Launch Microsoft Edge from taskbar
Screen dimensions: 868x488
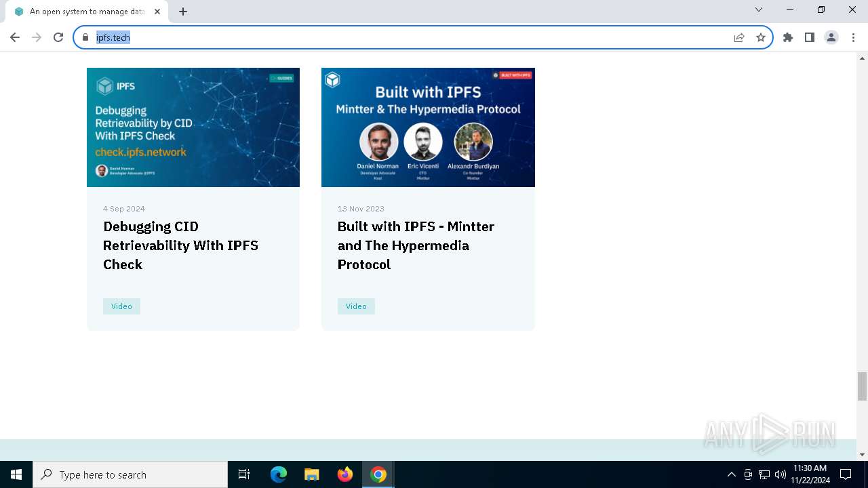pyautogui.click(x=279, y=474)
